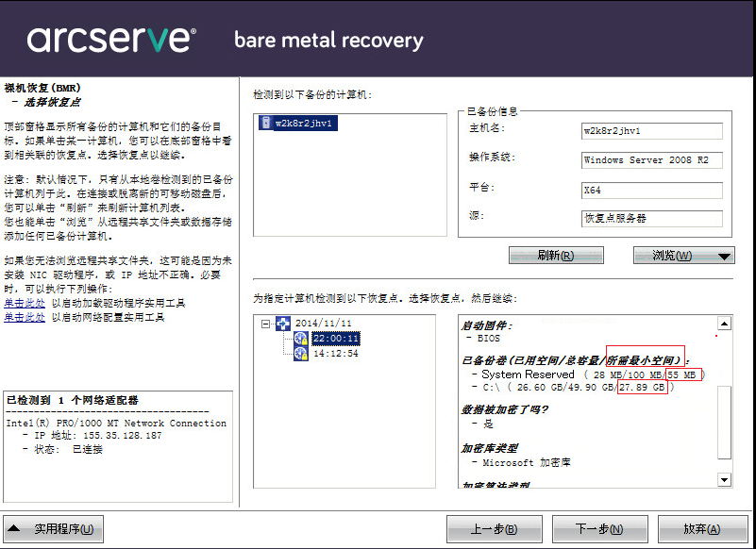Select the w2k8r2jhv1 machine entry
Image resolution: width=756 pixels, height=549 pixels.
click(x=305, y=123)
